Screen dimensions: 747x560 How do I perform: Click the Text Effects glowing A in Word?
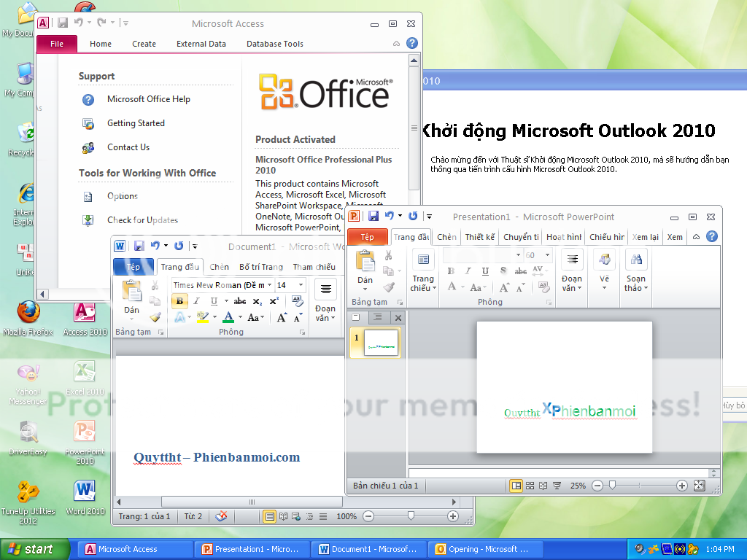(179, 317)
